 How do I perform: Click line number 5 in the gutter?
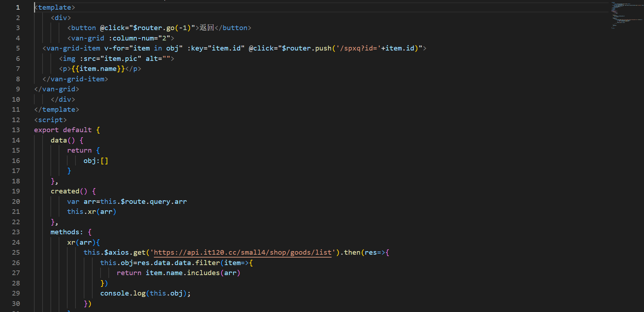[18, 48]
